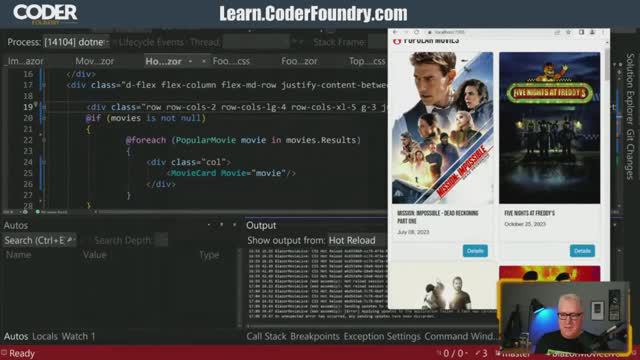Open Git Changes side tab
This screenshot has height=360, width=640.
click(630, 155)
